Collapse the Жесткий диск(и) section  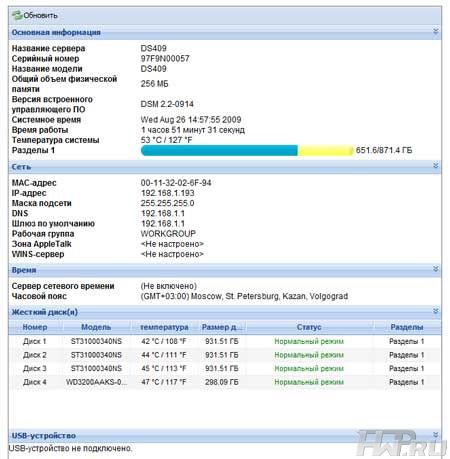tap(435, 311)
